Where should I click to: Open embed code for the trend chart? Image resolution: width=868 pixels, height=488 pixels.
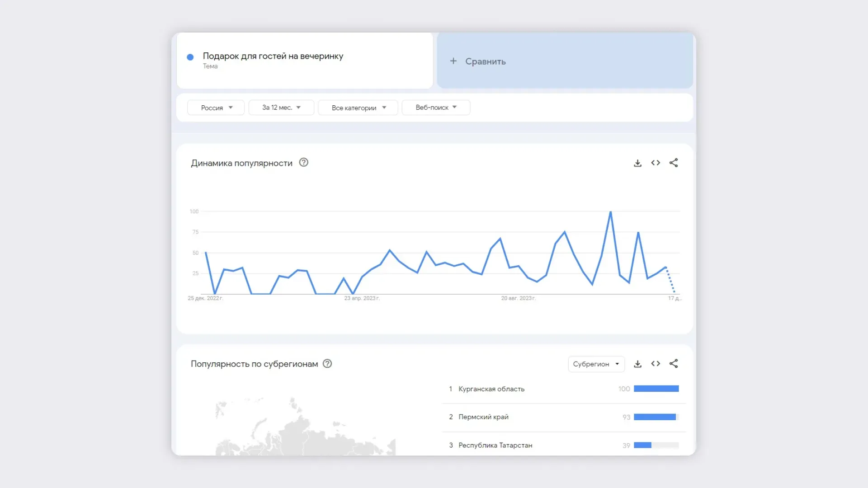(655, 163)
